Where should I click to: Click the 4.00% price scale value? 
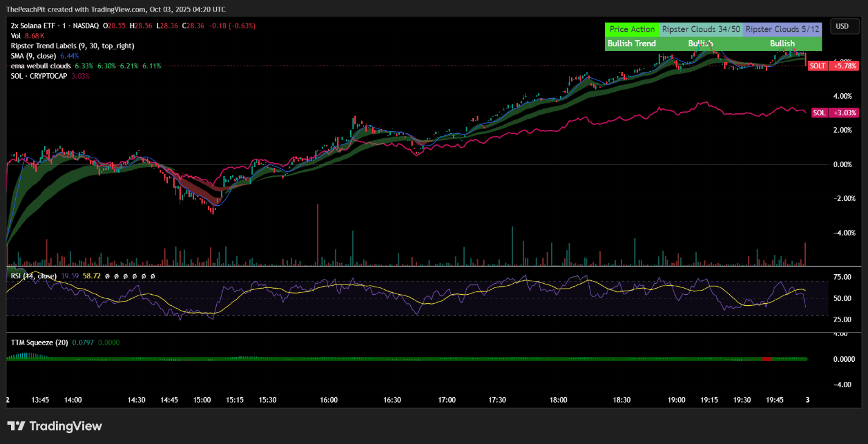843,96
